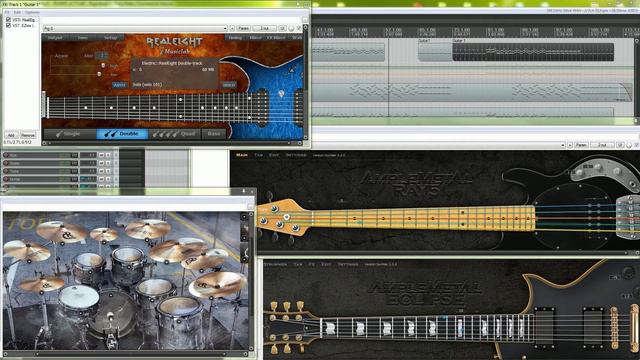
Task: Select Single guitar mode in RealEight
Action: coord(70,134)
